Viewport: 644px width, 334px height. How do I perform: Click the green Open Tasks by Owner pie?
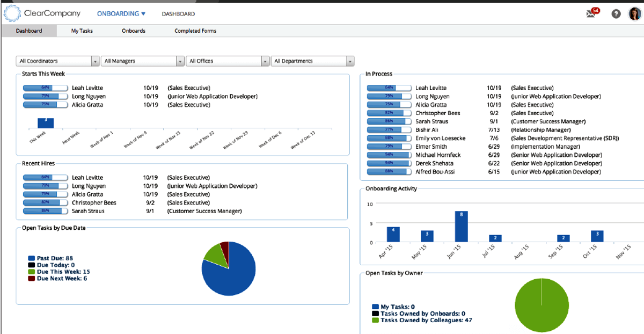[x=541, y=305]
